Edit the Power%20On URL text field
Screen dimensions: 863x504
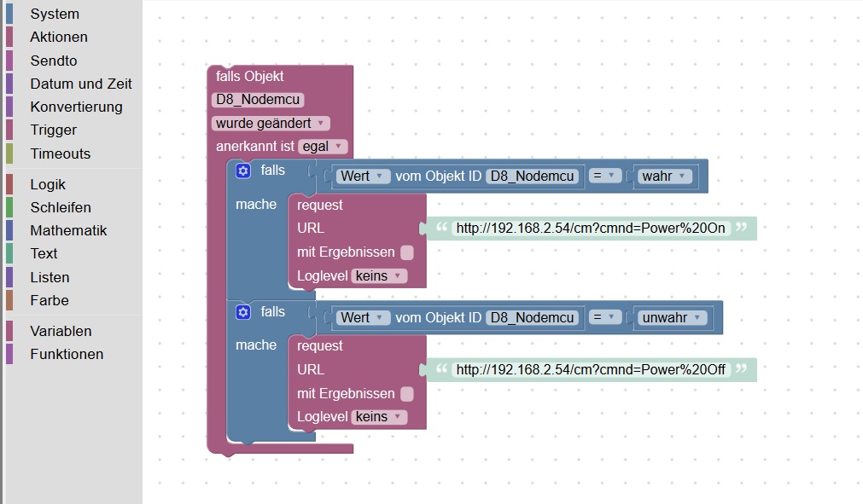click(x=591, y=228)
